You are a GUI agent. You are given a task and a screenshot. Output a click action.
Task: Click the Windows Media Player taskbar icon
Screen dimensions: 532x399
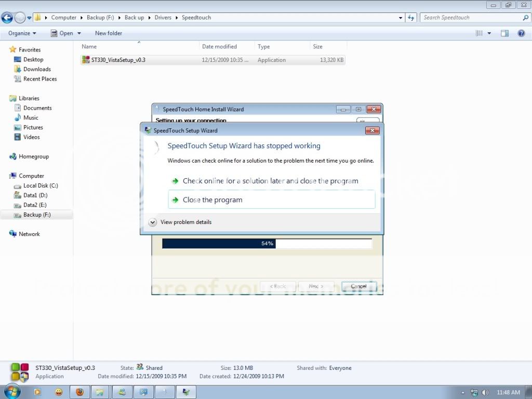[37, 392]
